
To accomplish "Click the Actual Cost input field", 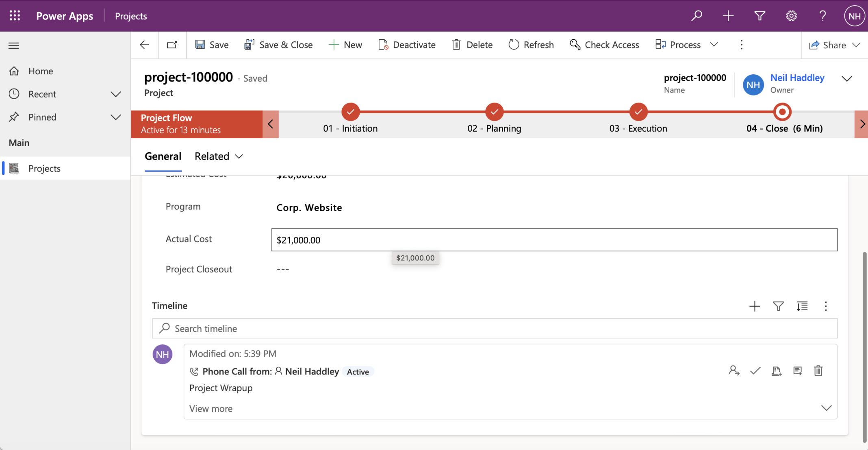I will pos(554,240).
